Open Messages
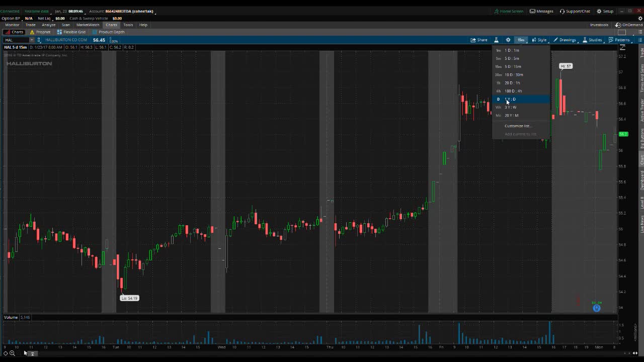This screenshot has height=362, width=644. [x=541, y=11]
